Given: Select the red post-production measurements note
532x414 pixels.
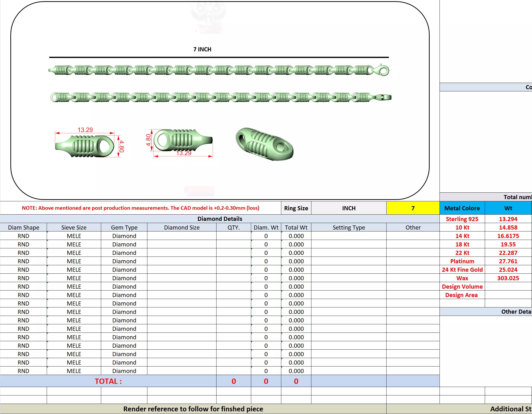Looking at the screenshot, I should 140,208.
